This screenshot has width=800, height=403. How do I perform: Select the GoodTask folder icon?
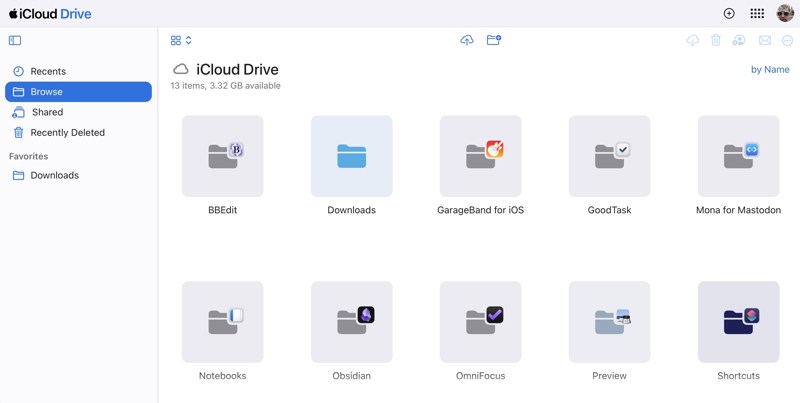tap(610, 156)
